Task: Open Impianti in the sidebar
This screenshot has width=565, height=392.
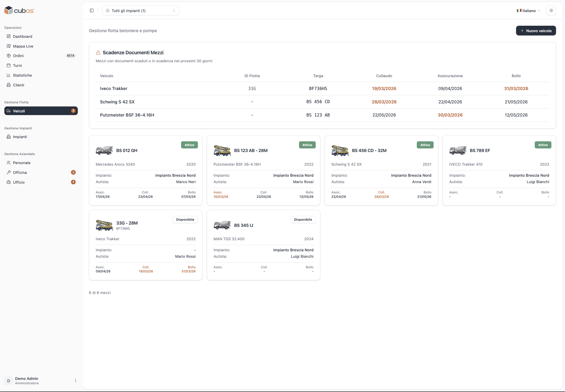Action: [x=20, y=137]
